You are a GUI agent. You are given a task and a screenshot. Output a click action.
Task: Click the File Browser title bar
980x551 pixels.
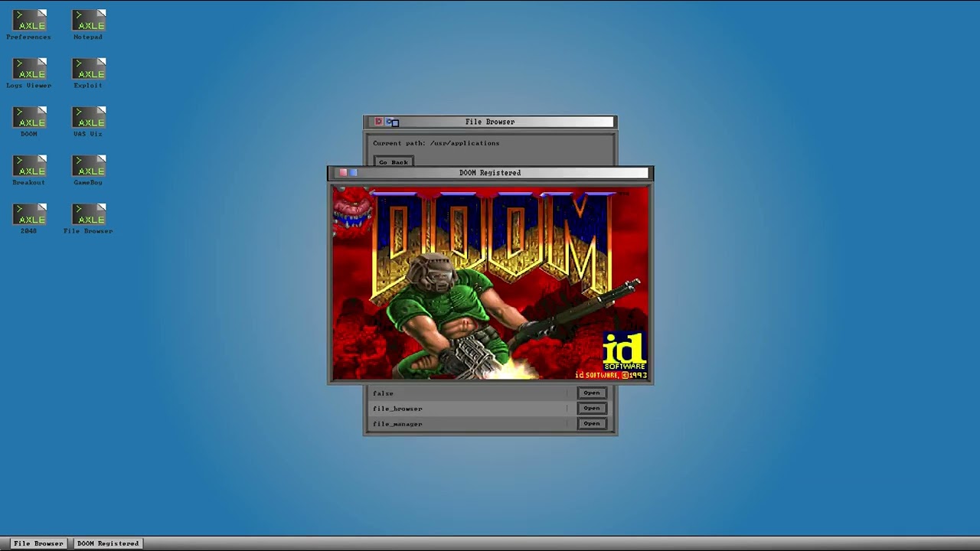490,122
